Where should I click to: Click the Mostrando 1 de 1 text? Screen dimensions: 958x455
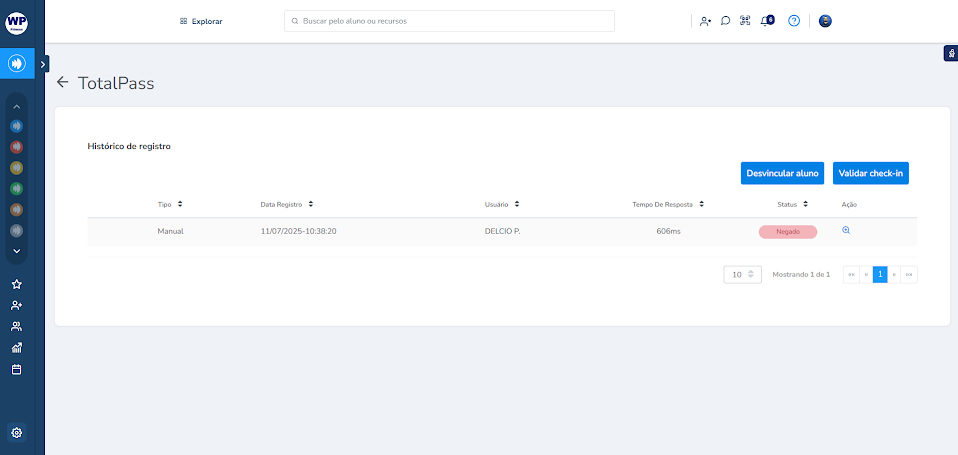click(801, 275)
